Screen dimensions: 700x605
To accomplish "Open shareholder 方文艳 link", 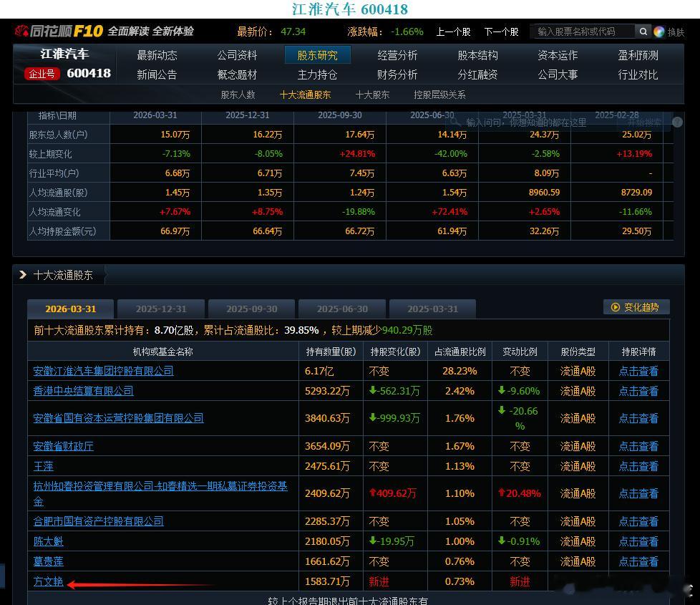I will click(48, 582).
